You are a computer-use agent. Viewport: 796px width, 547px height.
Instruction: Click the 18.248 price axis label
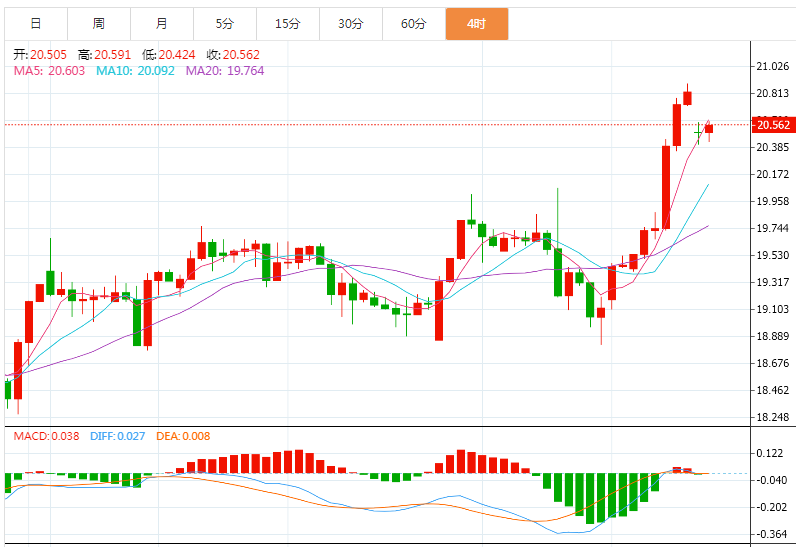click(773, 417)
